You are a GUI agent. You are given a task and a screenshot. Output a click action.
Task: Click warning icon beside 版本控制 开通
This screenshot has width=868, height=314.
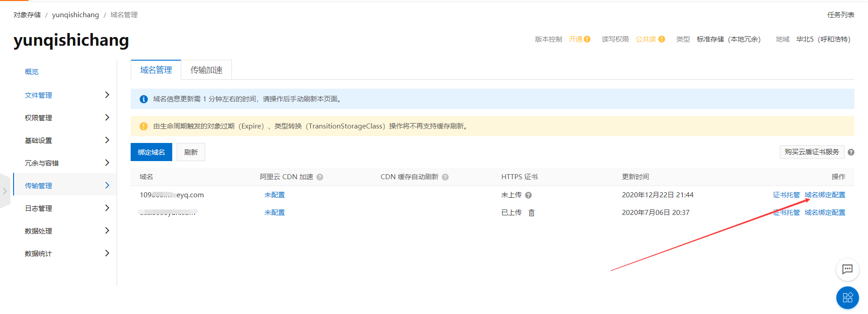[x=587, y=39]
